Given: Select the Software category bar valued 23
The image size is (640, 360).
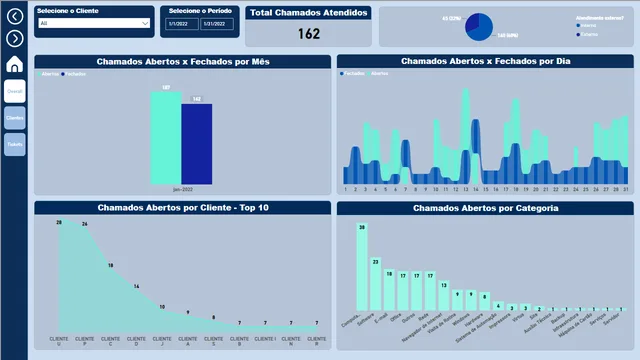Looking at the screenshot, I should coord(376,284).
